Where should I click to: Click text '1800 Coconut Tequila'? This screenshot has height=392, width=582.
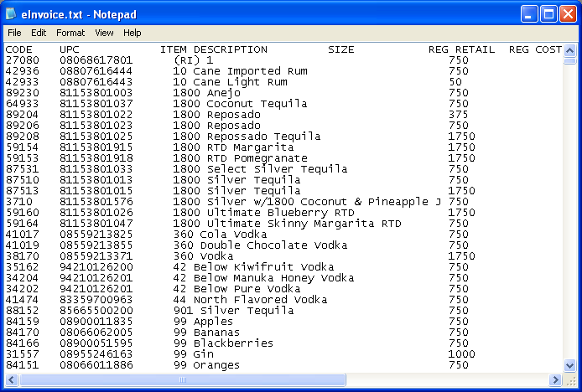(240, 104)
